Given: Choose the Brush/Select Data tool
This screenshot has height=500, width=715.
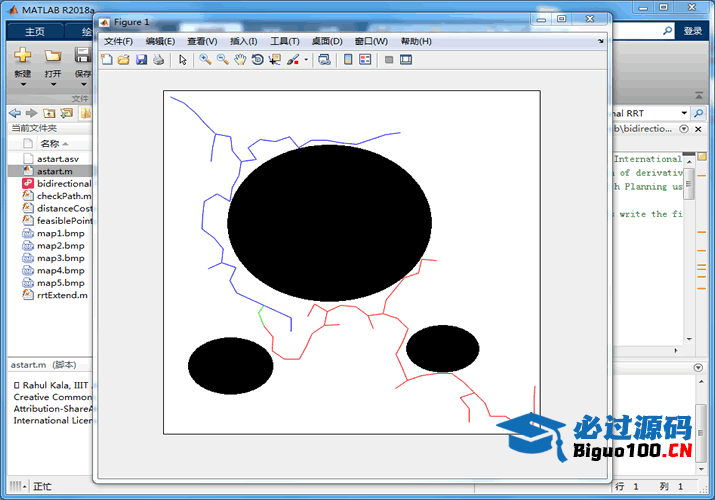Looking at the screenshot, I should click(293, 60).
